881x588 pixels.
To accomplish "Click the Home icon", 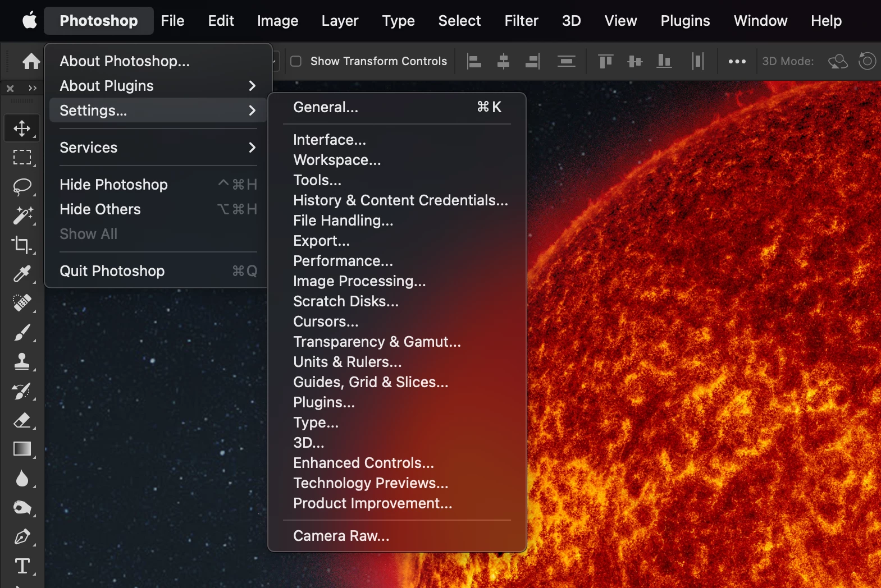I will click(31, 61).
